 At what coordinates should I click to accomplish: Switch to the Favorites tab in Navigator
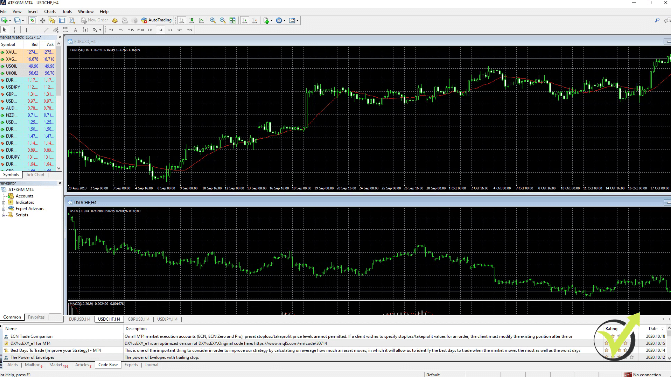click(36, 317)
